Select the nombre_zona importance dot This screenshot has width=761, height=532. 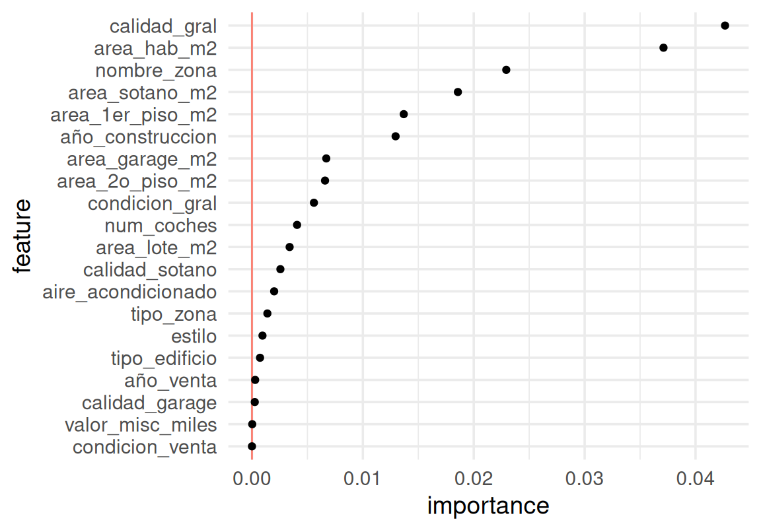coord(506,70)
